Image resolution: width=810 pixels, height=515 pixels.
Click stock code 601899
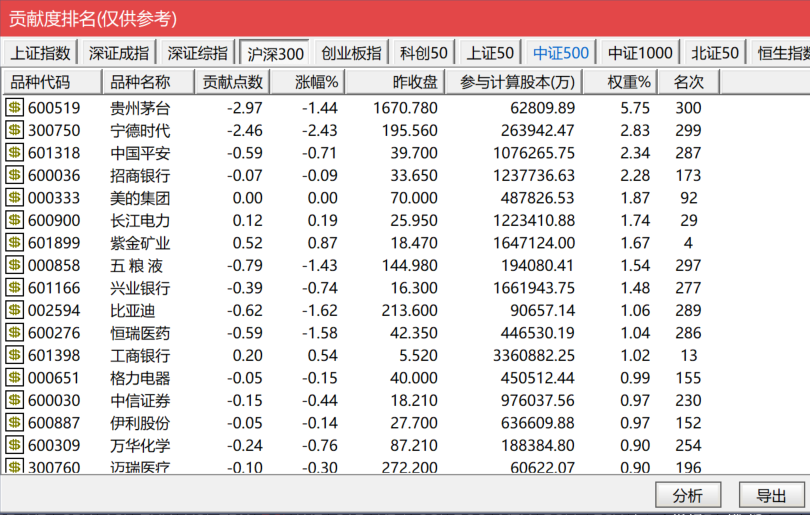pos(54,243)
